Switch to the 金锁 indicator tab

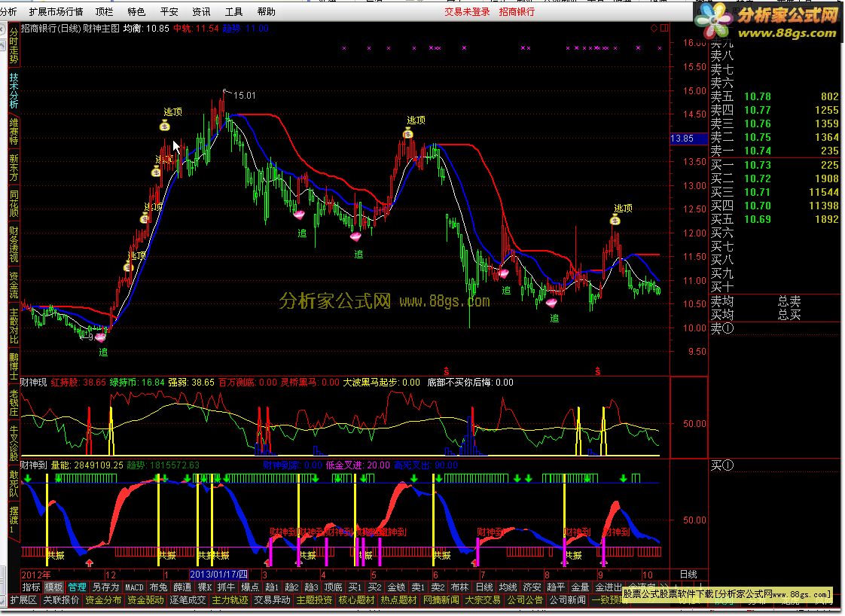coord(396,587)
